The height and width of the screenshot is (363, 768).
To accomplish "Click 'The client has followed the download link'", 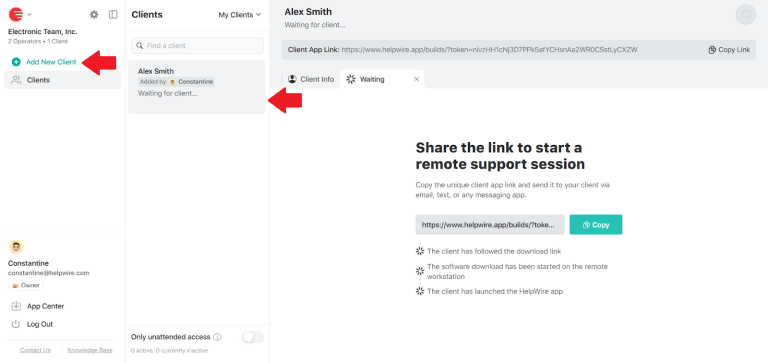I will point(494,251).
